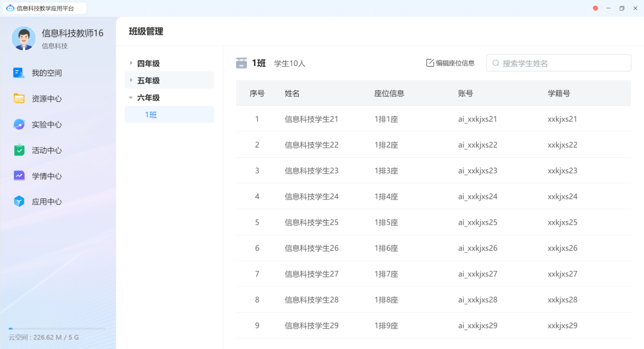Expand the 五年级 grade node
The image size is (644, 349).
(130, 80)
